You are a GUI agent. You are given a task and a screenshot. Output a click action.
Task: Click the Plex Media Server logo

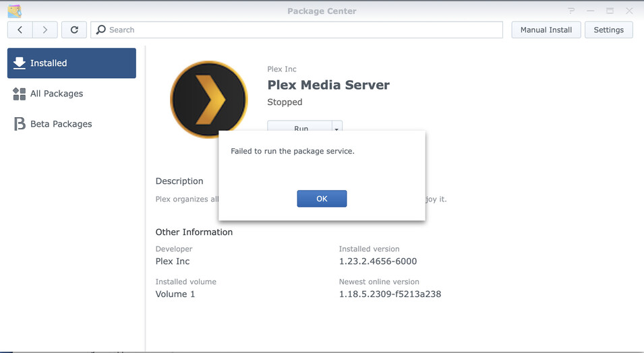(208, 99)
